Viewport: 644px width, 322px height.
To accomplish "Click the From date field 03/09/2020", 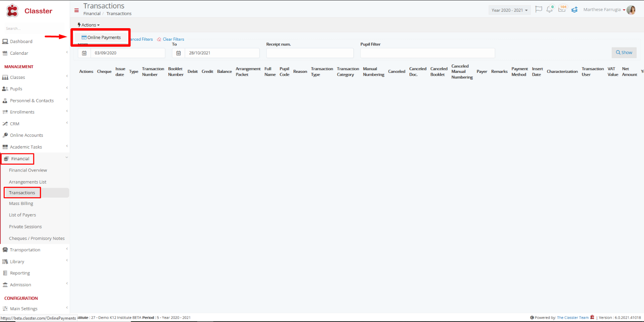I will [x=128, y=53].
